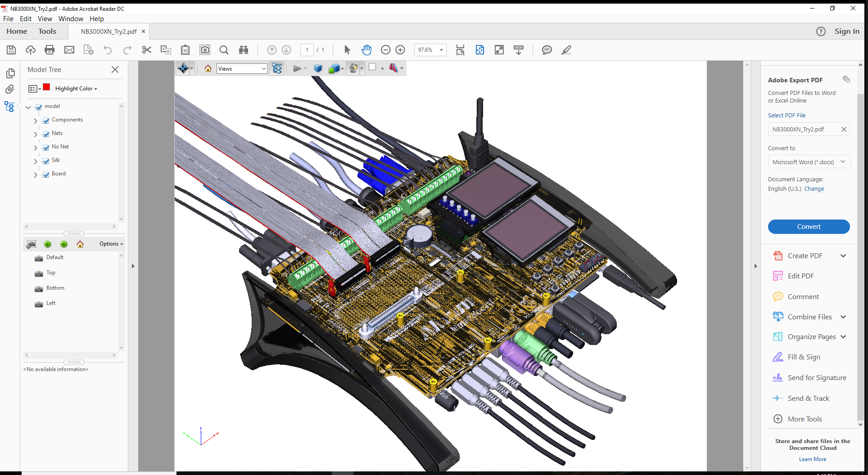Click the Send by email envelope icon
Image resolution: width=868 pixels, height=475 pixels.
69,50
